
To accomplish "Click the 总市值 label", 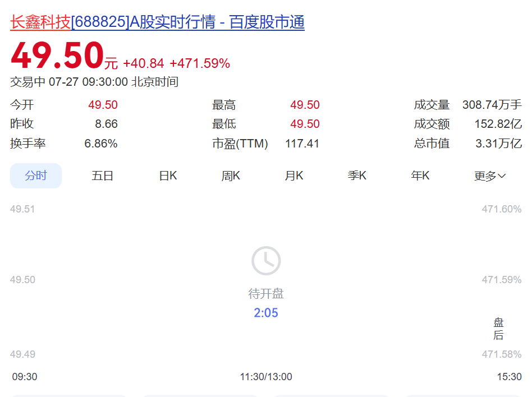I will (432, 144).
